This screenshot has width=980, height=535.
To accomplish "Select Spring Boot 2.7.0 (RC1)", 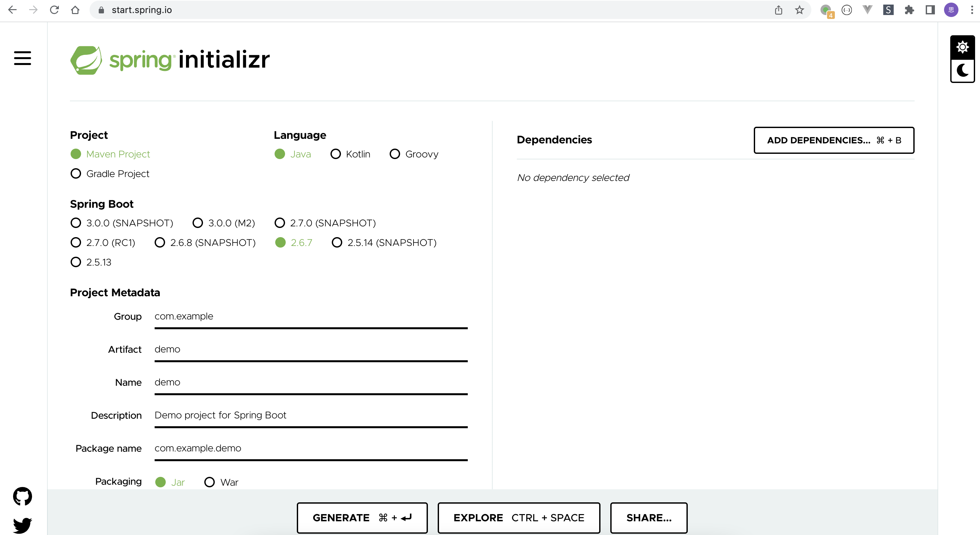I will coord(103,243).
